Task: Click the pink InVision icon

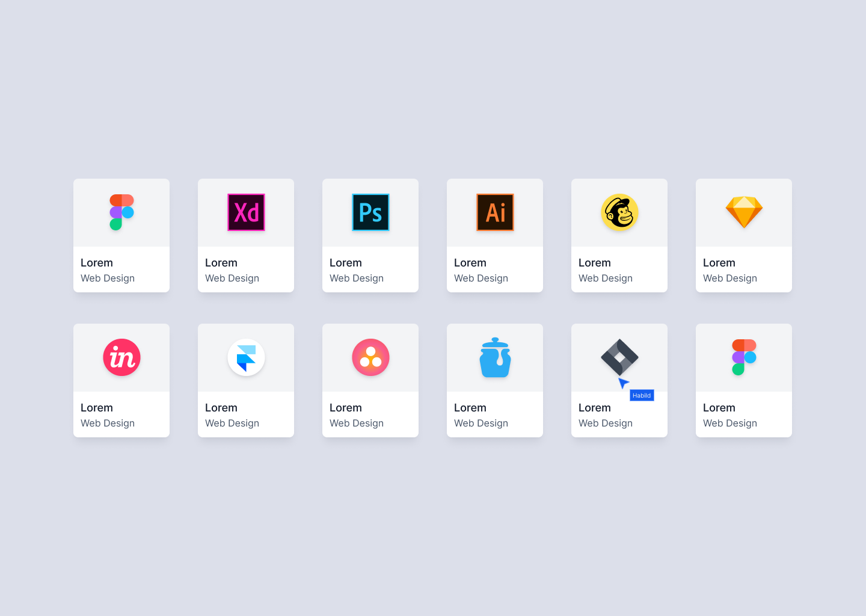Action: coord(121,357)
